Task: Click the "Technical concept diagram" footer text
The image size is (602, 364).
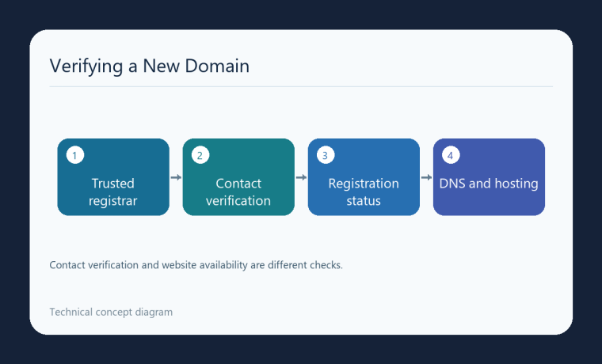Action: (x=111, y=313)
